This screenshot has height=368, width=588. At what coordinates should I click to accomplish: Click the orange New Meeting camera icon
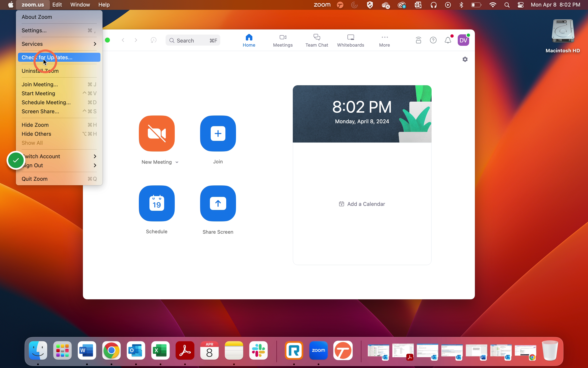pos(157,133)
